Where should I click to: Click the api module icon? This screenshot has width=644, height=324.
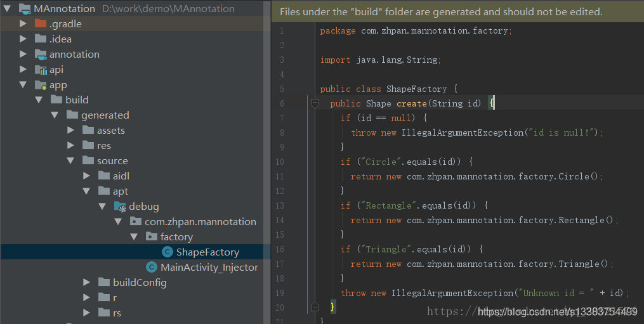coord(40,69)
